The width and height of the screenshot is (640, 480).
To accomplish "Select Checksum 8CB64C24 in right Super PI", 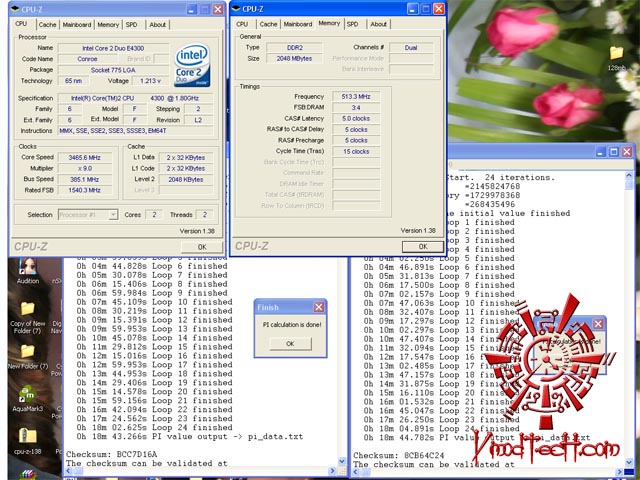I will (399, 455).
